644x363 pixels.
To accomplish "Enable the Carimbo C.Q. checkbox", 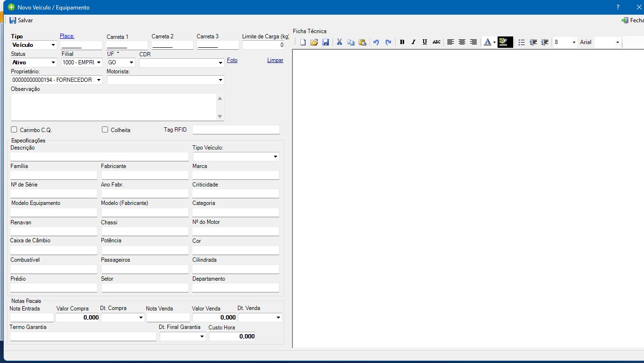I will [x=14, y=130].
